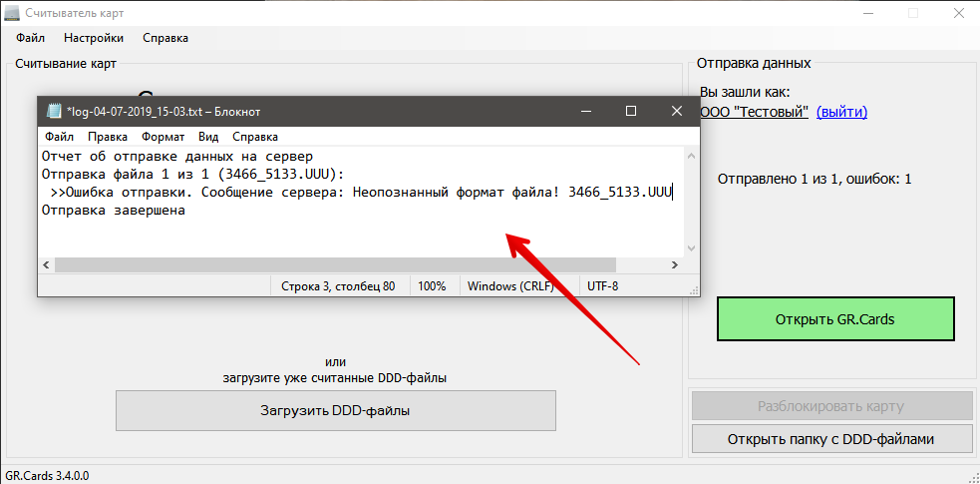
Task: Click the Загрузить DDD-файлы button
Action: tap(336, 411)
